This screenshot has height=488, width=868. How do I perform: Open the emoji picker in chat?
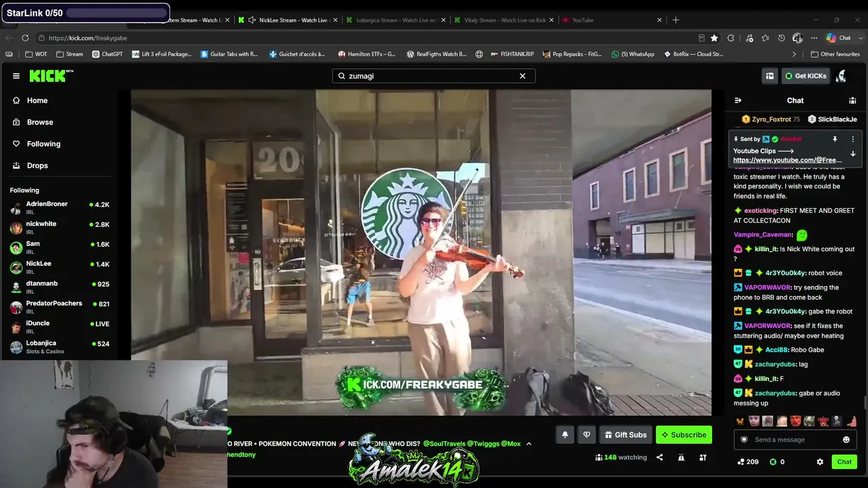[846, 440]
